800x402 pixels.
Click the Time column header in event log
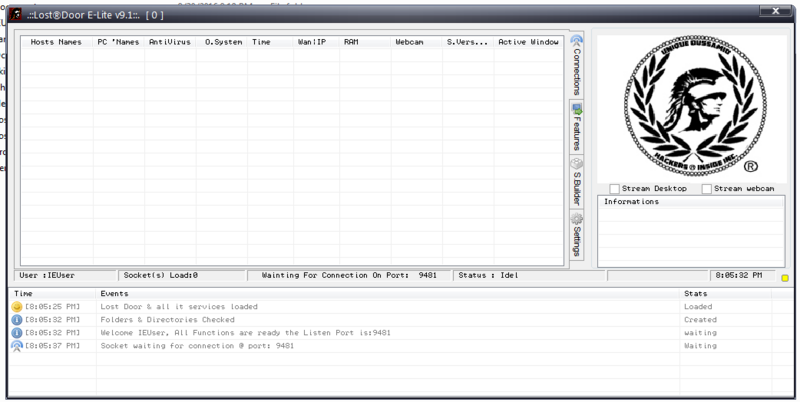click(52, 293)
